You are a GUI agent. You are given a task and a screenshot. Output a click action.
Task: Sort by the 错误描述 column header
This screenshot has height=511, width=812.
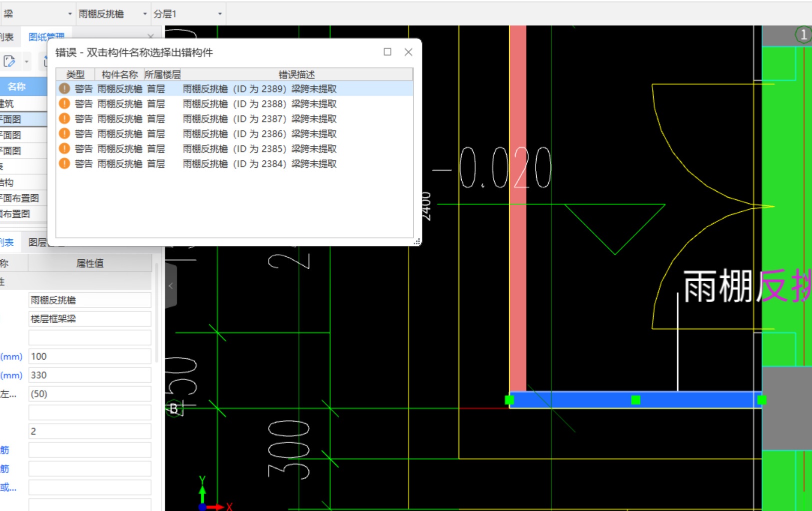pyautogui.click(x=297, y=74)
